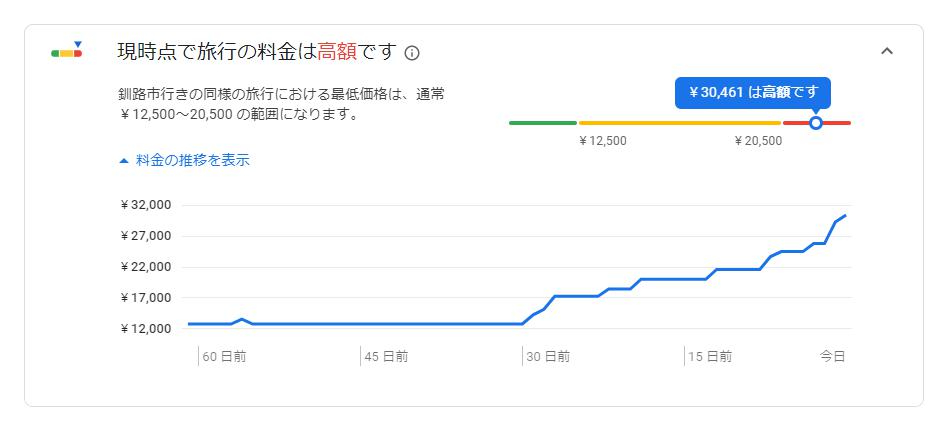
Task: Click the 今日 axis label
Action: (x=833, y=357)
